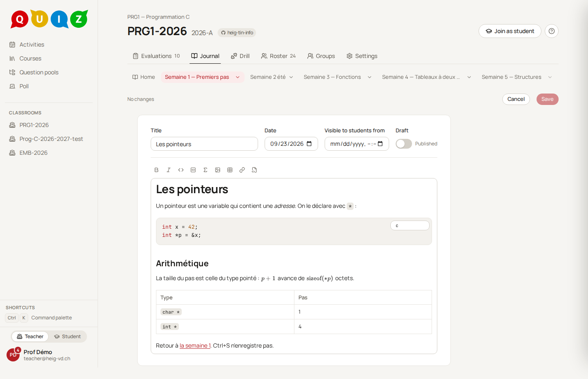Apply italic formatting in the editor toolbar
588x379 pixels.
click(169, 170)
